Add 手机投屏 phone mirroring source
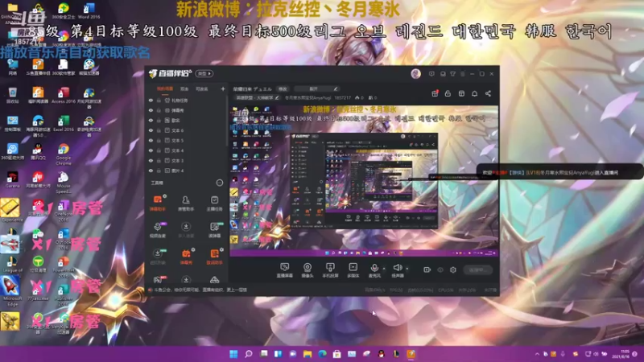The image size is (644, 362). pos(330,270)
